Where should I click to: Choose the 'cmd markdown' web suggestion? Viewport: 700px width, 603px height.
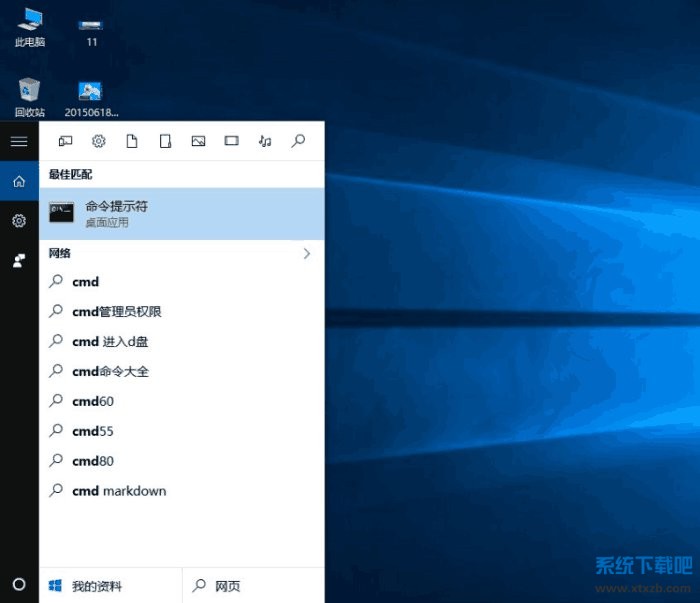click(119, 491)
